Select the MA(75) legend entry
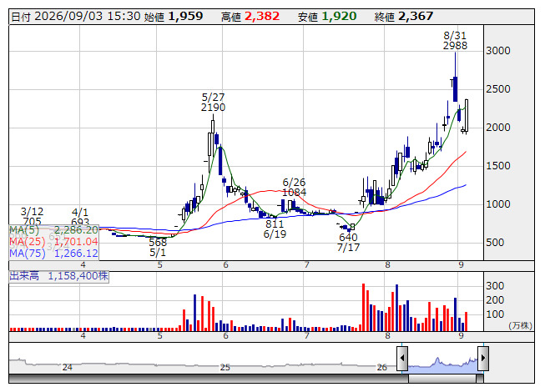Screen dimensions: 545x392 (x=54, y=254)
